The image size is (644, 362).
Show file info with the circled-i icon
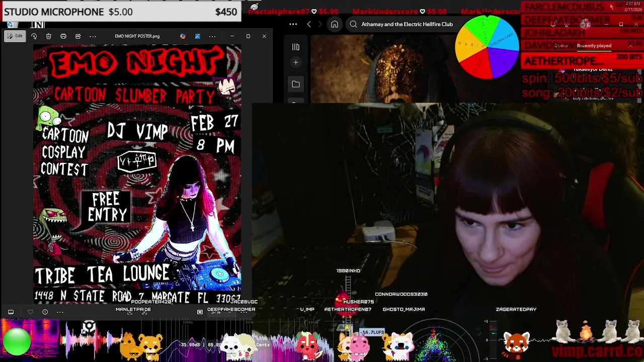45,312
